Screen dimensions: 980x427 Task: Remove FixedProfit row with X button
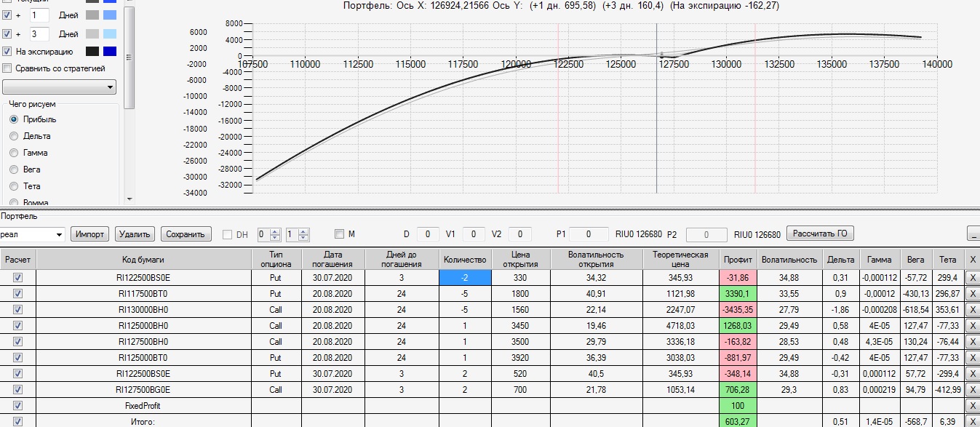click(x=973, y=406)
